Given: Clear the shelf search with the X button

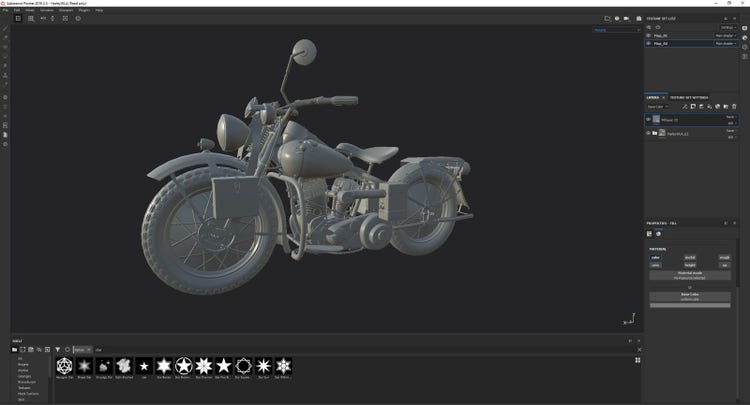Looking at the screenshot, I should [x=639, y=350].
